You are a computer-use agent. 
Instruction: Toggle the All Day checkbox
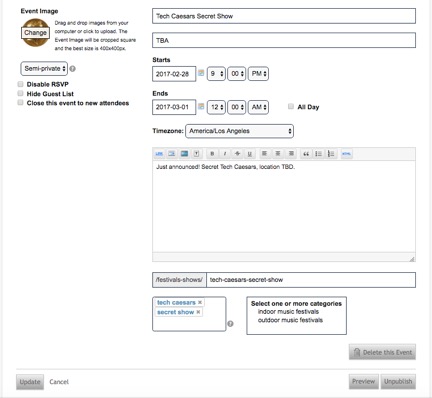(x=291, y=106)
